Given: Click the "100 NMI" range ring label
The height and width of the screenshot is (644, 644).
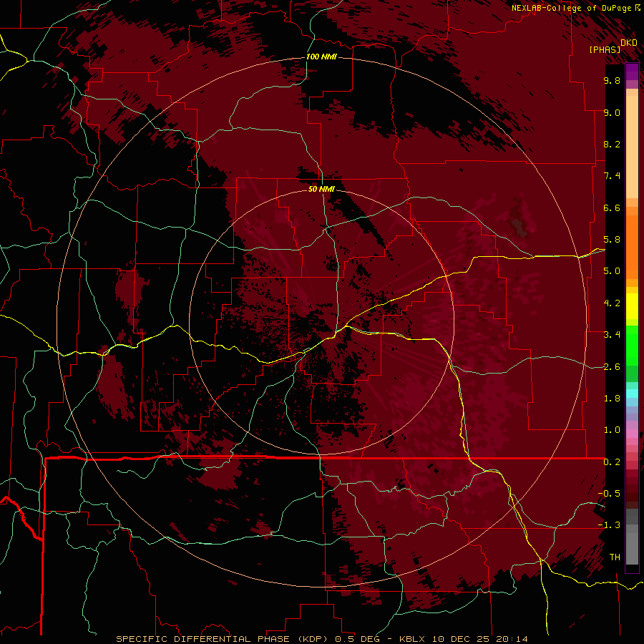Looking at the screenshot, I should click(x=321, y=57).
